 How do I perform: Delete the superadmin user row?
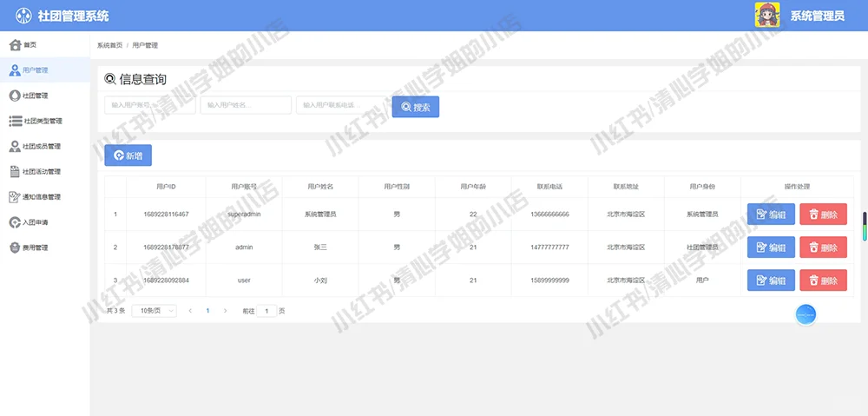[x=823, y=215]
